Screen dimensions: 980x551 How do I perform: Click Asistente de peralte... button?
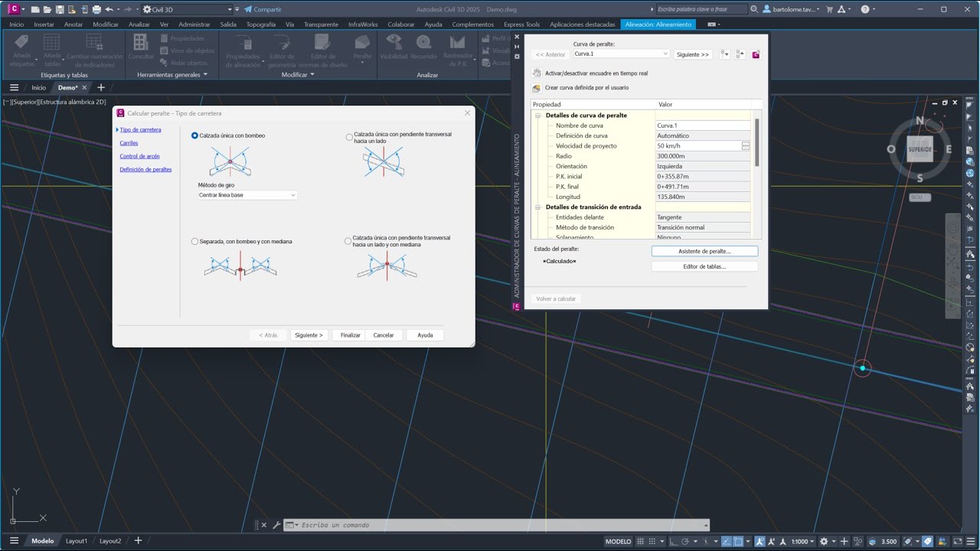(x=704, y=251)
